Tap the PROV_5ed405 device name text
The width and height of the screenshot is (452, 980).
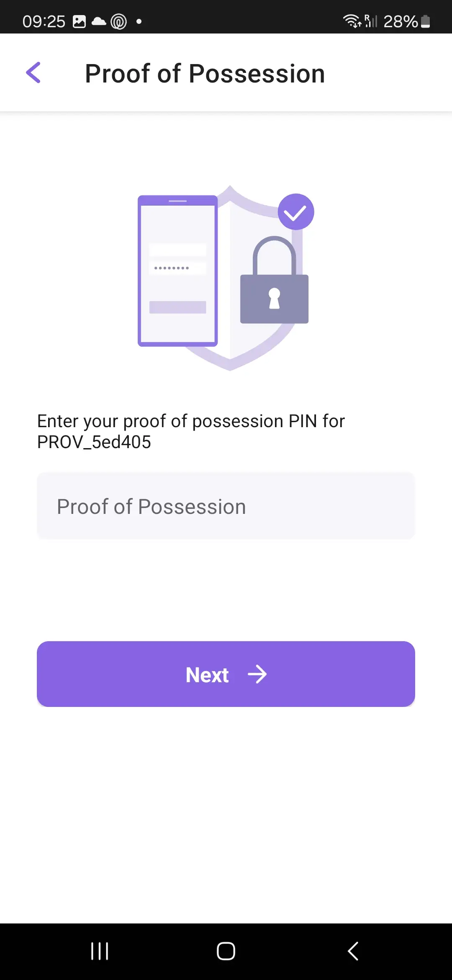tap(94, 442)
